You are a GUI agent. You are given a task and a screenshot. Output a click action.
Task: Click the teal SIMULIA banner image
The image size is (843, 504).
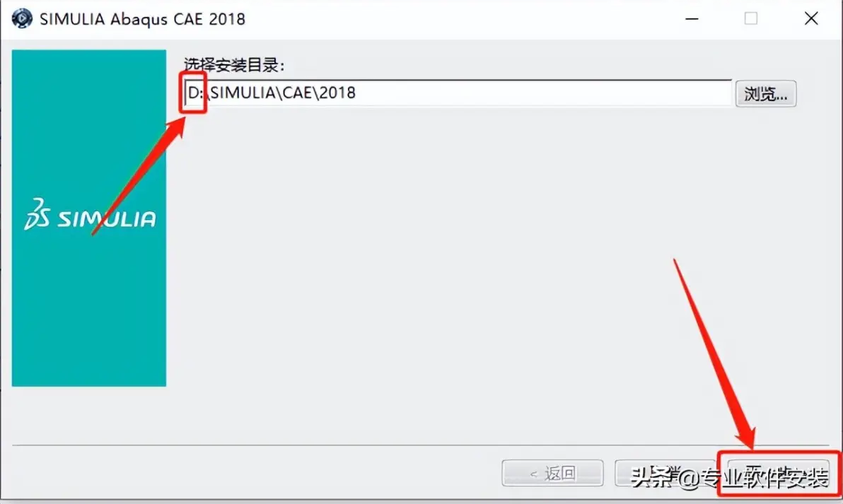point(88,218)
